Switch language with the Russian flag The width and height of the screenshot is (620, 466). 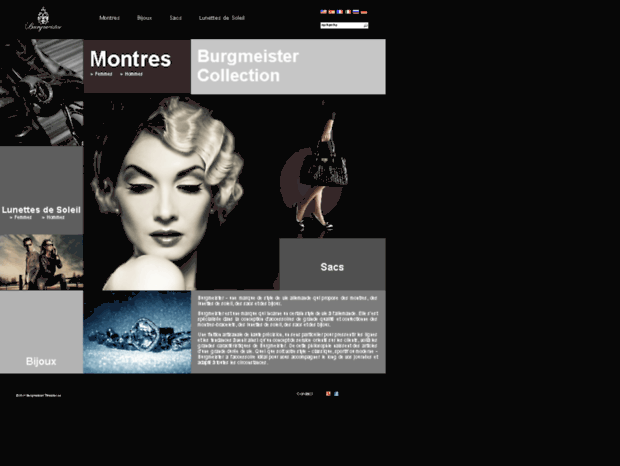pos(356,12)
